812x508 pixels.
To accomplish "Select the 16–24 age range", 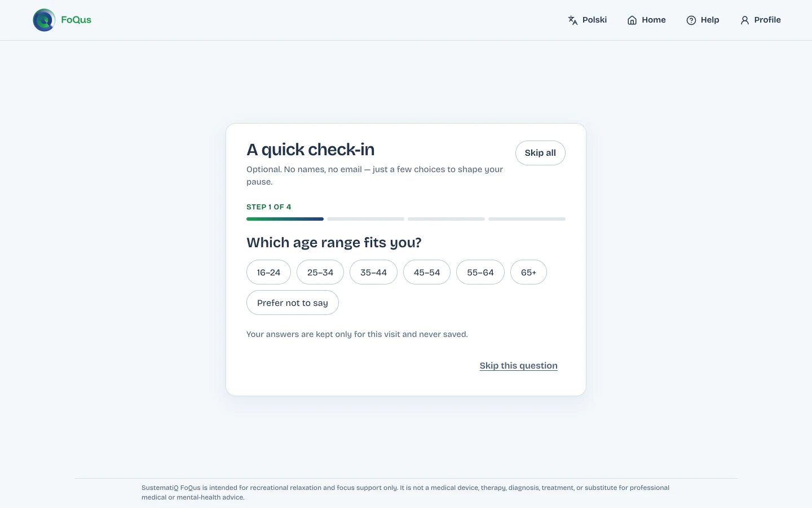I will [x=268, y=272].
